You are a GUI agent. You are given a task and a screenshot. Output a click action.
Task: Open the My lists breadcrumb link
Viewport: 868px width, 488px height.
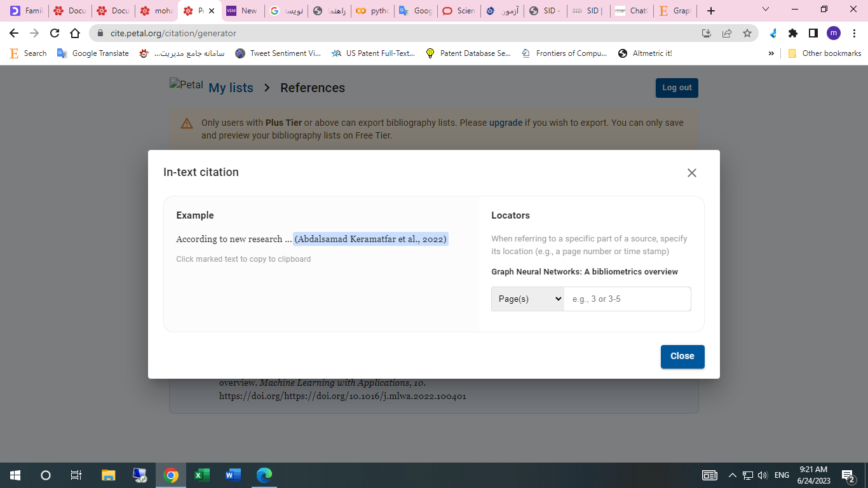[231, 88]
